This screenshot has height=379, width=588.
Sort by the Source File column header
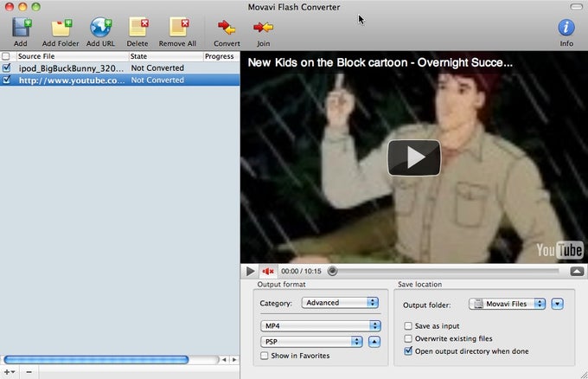tap(71, 56)
